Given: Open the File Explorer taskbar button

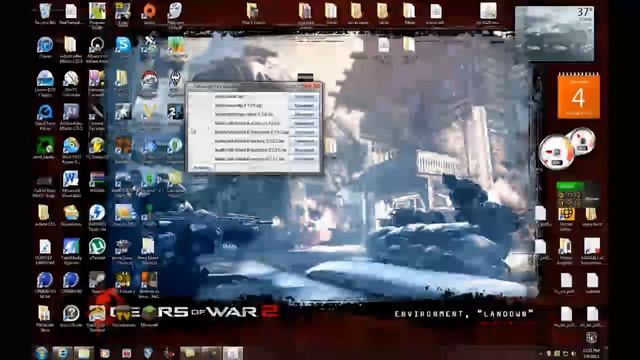Looking at the screenshot, I should 83,353.
